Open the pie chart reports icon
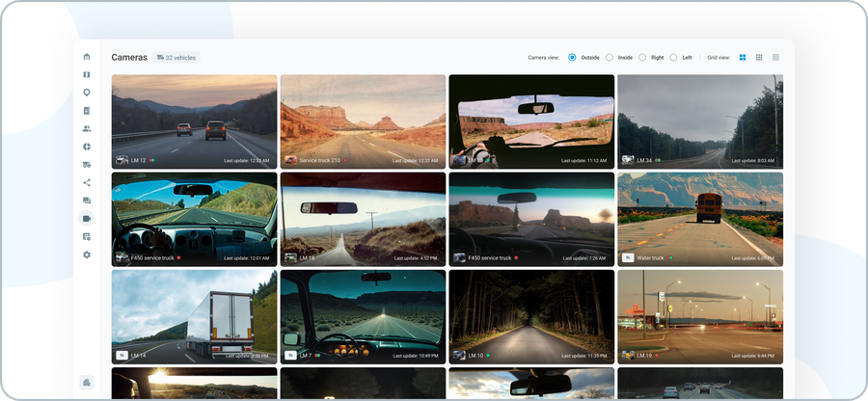Viewport: 868px width, 401px height. [87, 147]
